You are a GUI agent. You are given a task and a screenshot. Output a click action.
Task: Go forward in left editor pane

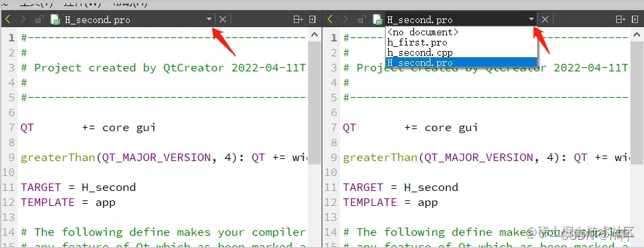(x=22, y=19)
